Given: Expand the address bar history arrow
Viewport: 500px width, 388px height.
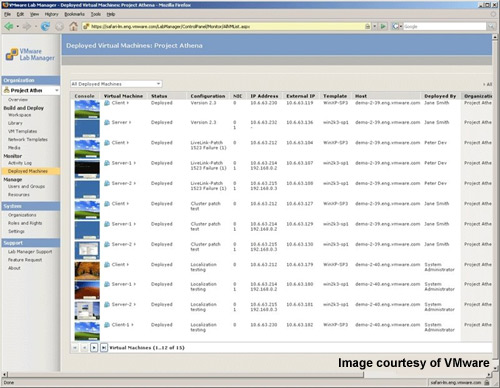Looking at the screenshot, I should point(375,26).
